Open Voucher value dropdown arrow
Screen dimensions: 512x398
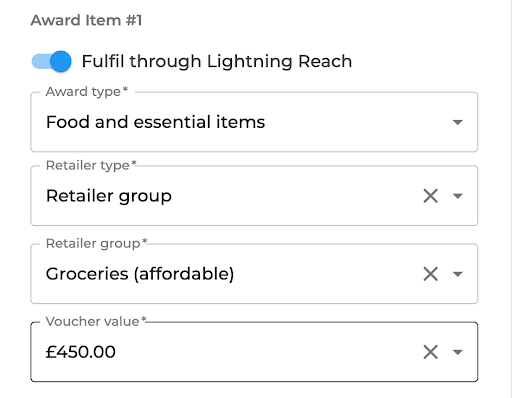pos(458,352)
